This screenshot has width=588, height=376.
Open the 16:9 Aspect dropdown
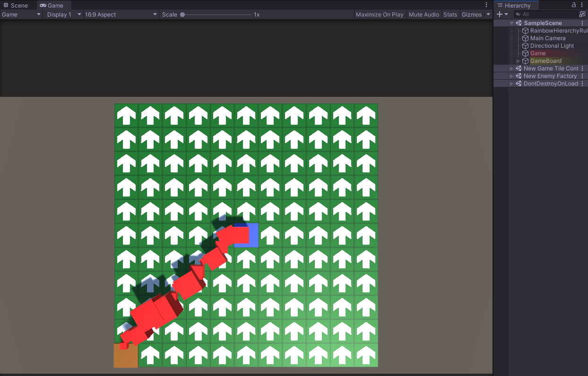pyautogui.click(x=121, y=15)
